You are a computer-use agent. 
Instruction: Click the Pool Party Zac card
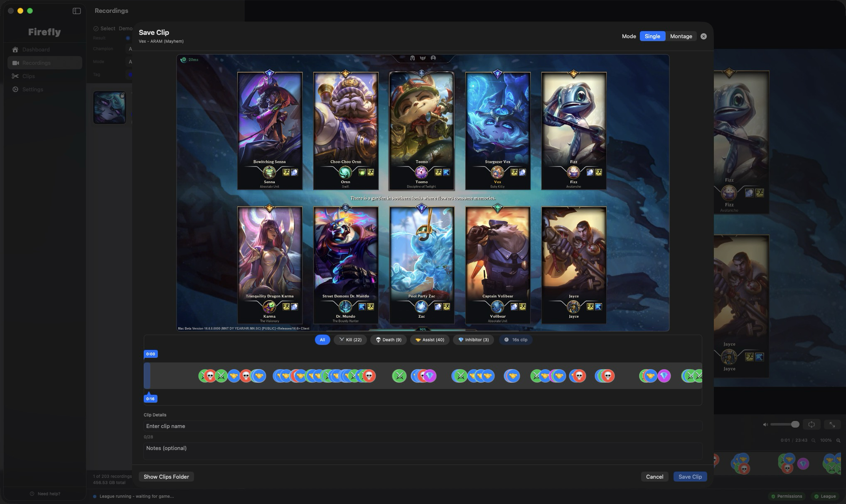click(x=422, y=265)
